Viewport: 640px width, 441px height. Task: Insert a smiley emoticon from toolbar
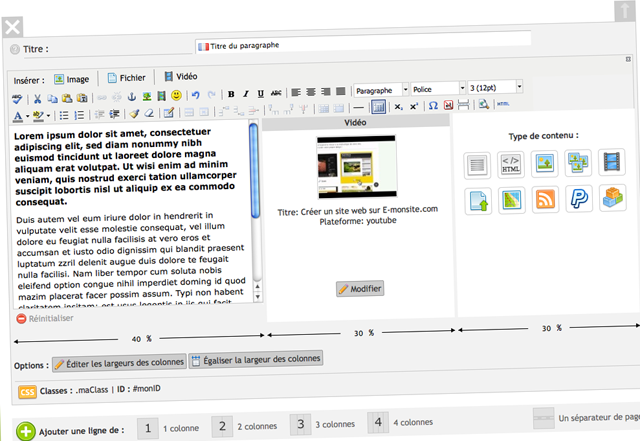175,96
